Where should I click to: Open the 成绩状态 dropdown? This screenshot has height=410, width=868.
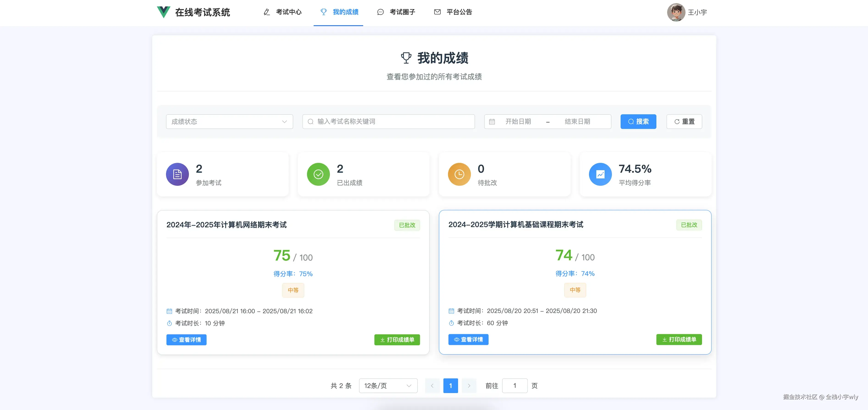tap(229, 122)
